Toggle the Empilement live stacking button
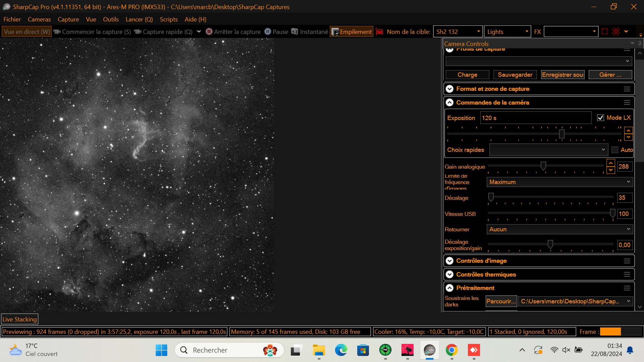Image resolution: width=644 pixels, height=362 pixels. pos(352,32)
